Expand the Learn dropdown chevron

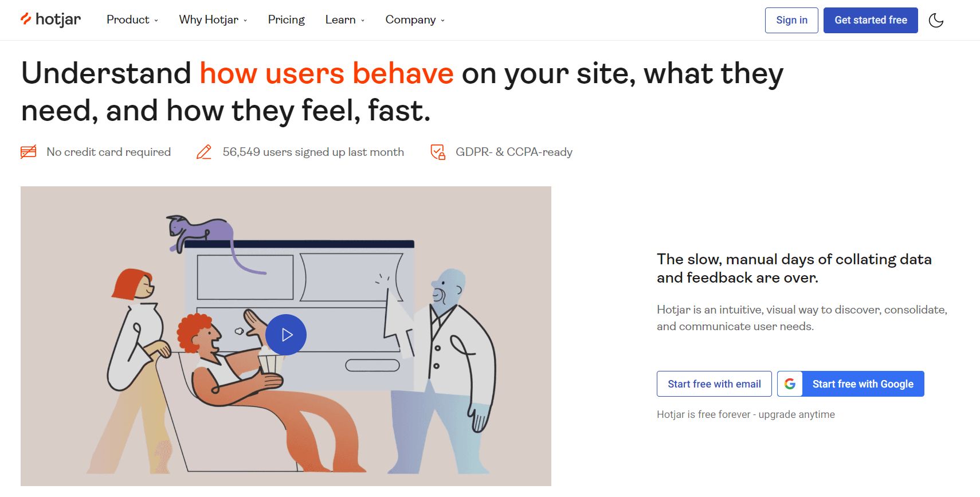362,21
